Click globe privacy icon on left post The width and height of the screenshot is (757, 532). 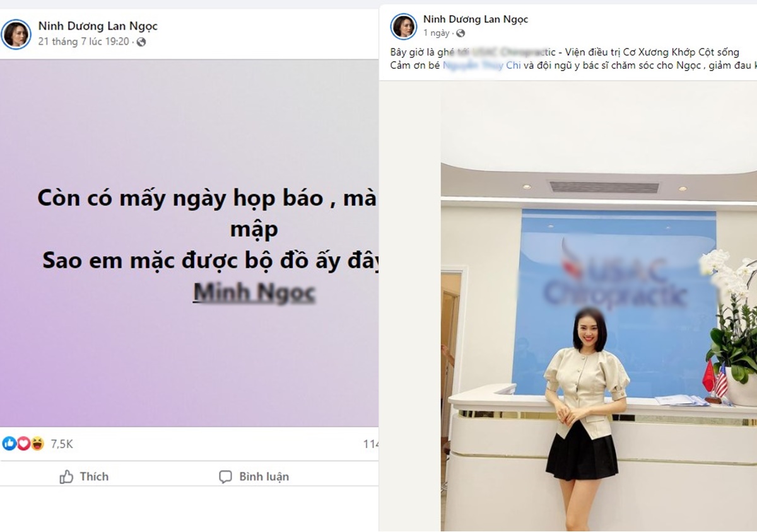pyautogui.click(x=141, y=42)
